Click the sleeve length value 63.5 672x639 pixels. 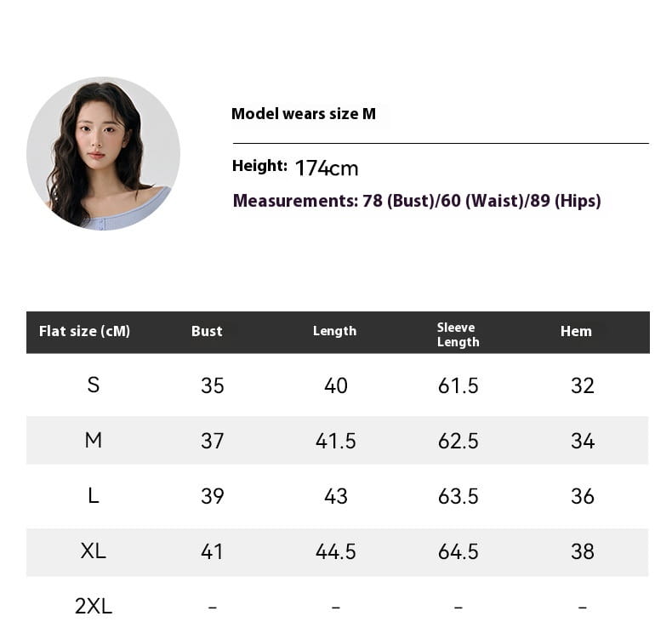point(458,496)
